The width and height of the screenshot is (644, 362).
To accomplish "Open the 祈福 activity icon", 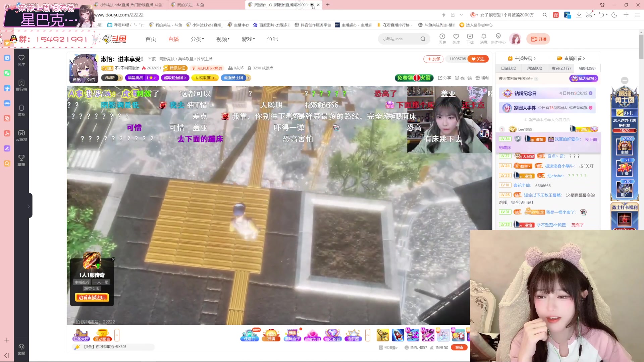I will tap(271, 335).
